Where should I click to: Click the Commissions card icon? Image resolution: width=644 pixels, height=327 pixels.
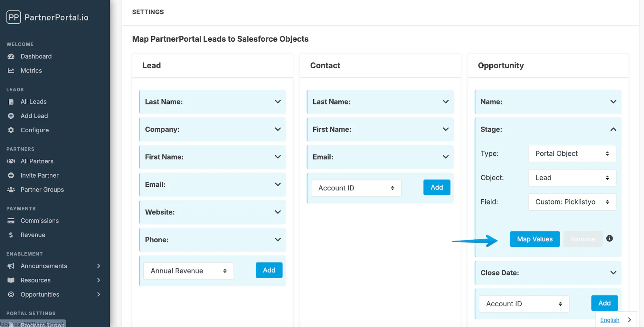(x=11, y=221)
